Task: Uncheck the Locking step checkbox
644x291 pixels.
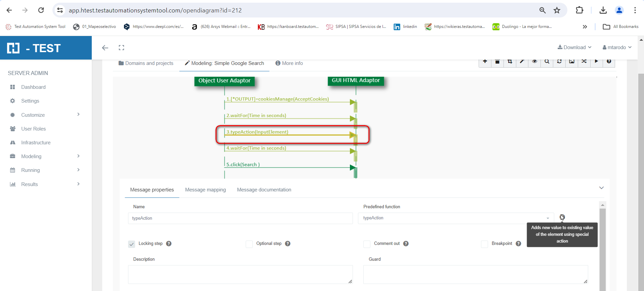Action: coord(132,244)
